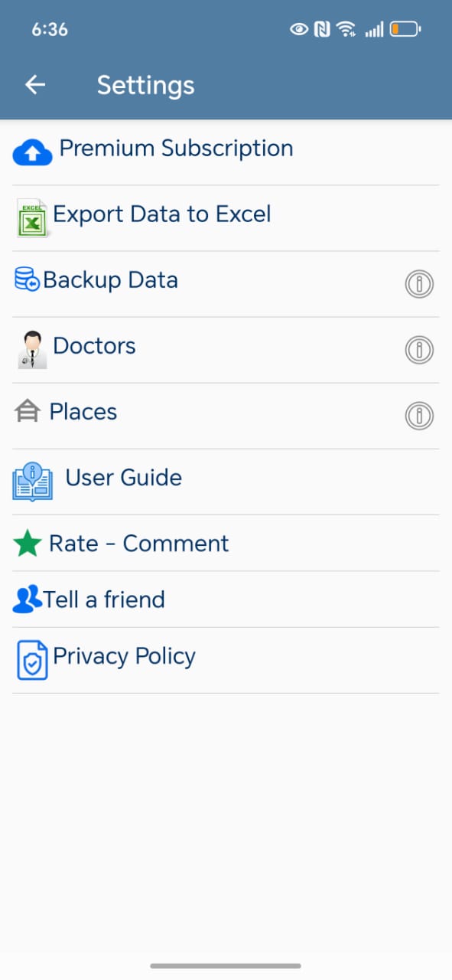Tap the shield document Privacy Policy icon
This screenshot has width=452, height=980.
click(32, 661)
